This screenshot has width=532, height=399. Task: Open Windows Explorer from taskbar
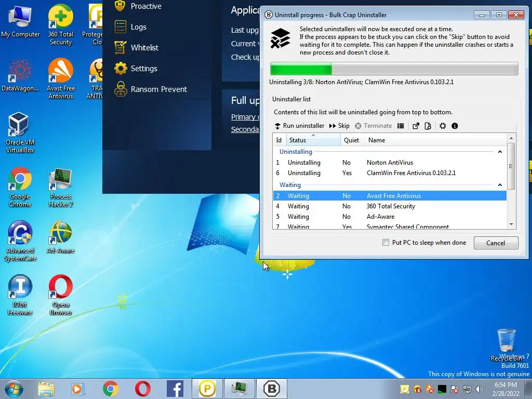[46, 389]
